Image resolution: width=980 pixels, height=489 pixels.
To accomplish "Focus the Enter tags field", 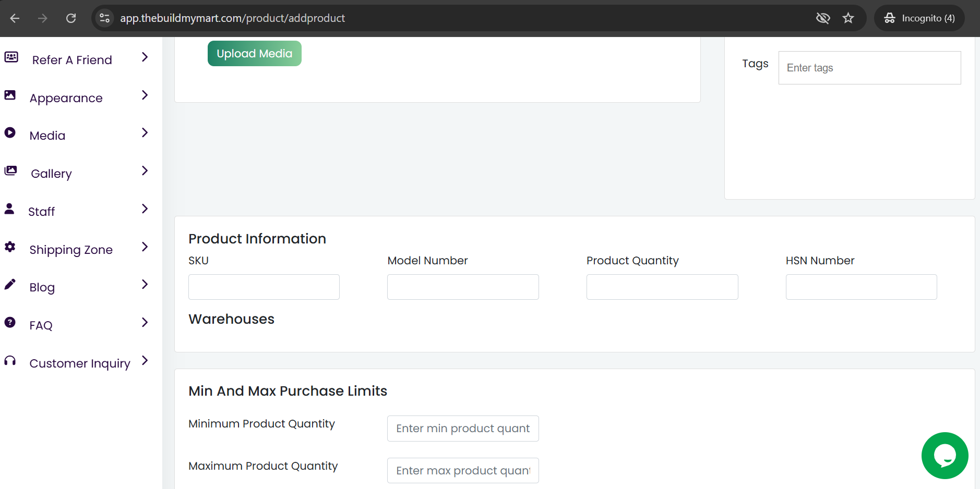I will pos(869,68).
